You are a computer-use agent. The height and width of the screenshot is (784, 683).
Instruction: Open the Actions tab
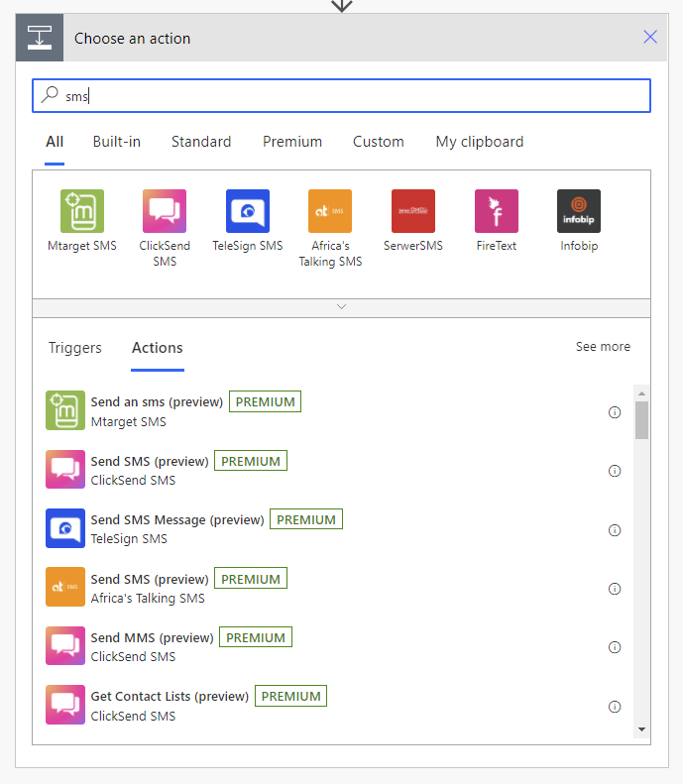click(x=158, y=348)
